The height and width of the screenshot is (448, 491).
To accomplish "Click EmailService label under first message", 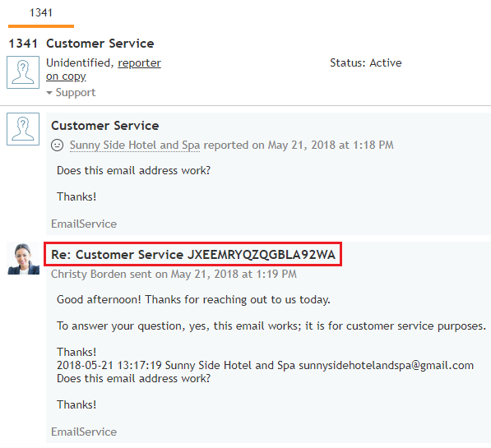I will [x=84, y=224].
